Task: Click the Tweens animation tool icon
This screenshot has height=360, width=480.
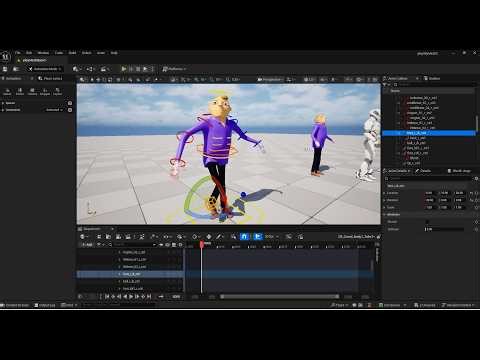Action: pos(32,92)
